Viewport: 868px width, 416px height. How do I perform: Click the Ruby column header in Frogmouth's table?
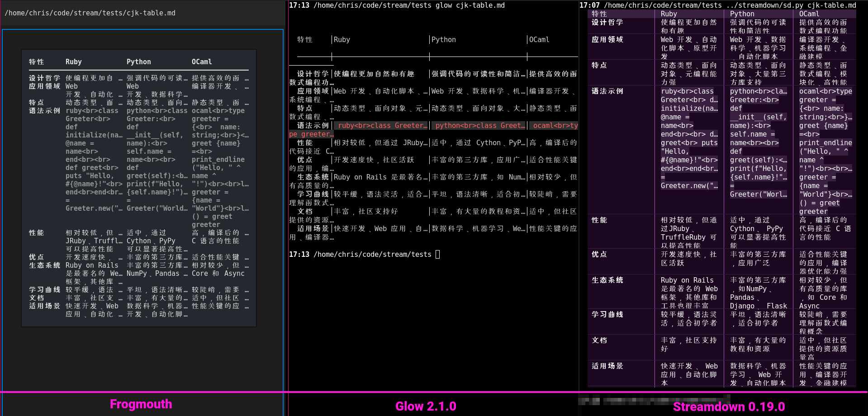point(73,61)
